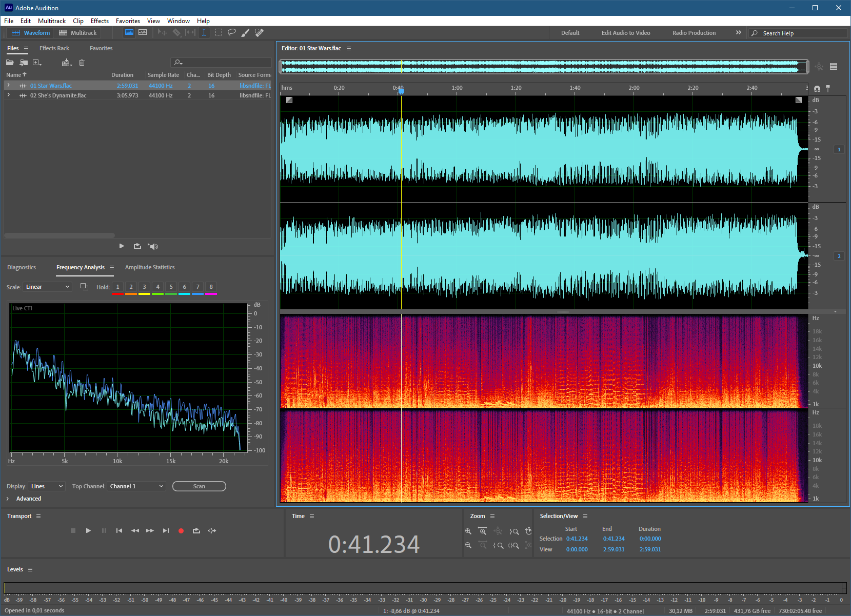851x616 pixels.
Task: Open Clip menu
Action: coord(78,21)
